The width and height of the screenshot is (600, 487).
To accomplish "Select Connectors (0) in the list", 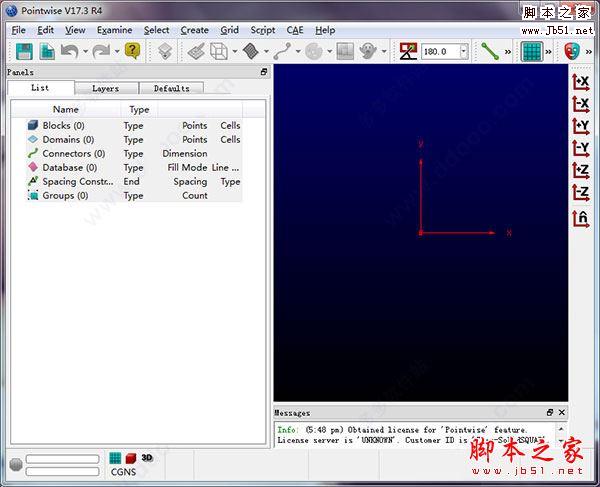I will (x=73, y=154).
